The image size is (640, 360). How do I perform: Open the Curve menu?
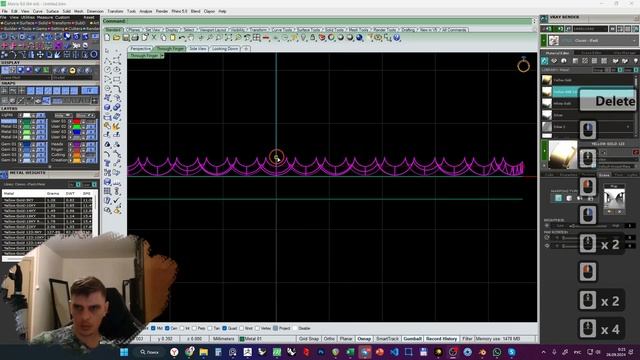[38, 11]
